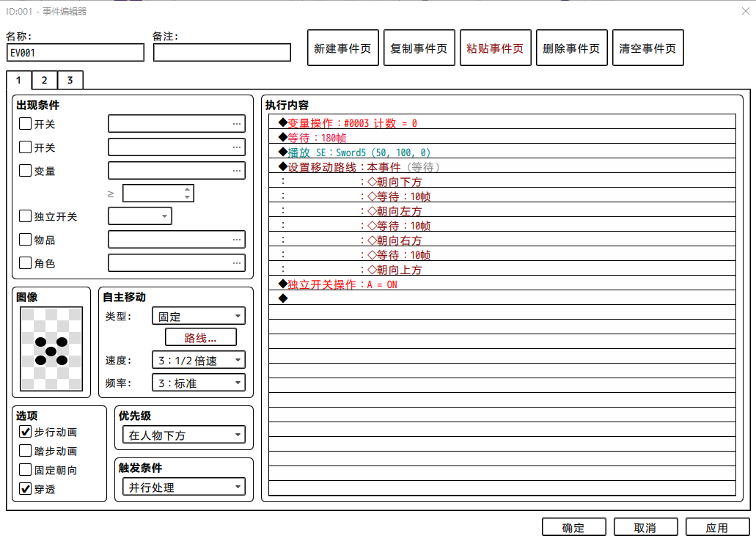
Task: Tick the 变量 condition checkbox
Action: tap(25, 171)
